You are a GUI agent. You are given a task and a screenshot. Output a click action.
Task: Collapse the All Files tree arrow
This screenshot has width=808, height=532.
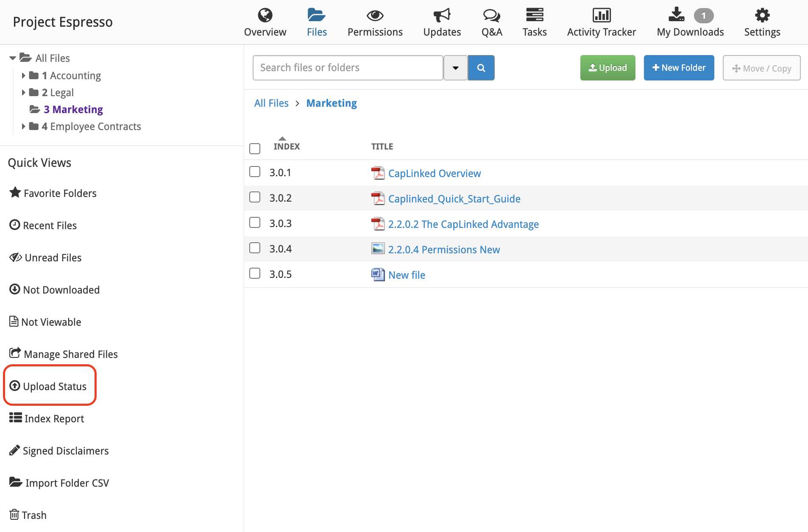click(13, 58)
